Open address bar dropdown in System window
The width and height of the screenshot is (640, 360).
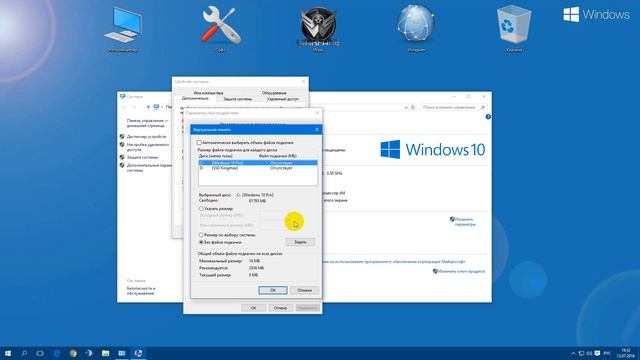click(406, 107)
